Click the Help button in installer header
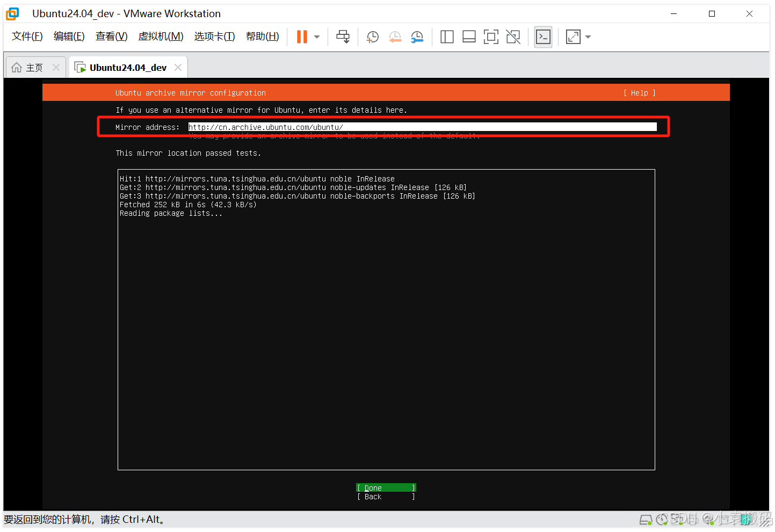Image resolution: width=775 pixels, height=532 pixels. (639, 93)
